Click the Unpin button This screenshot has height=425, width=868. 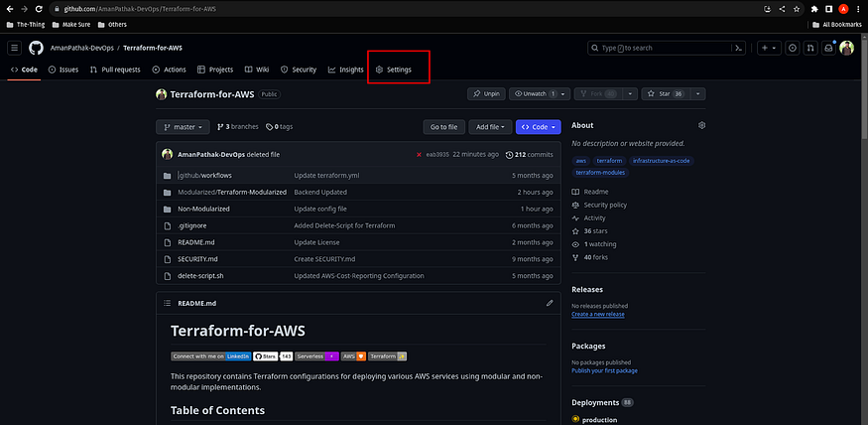tap(486, 94)
